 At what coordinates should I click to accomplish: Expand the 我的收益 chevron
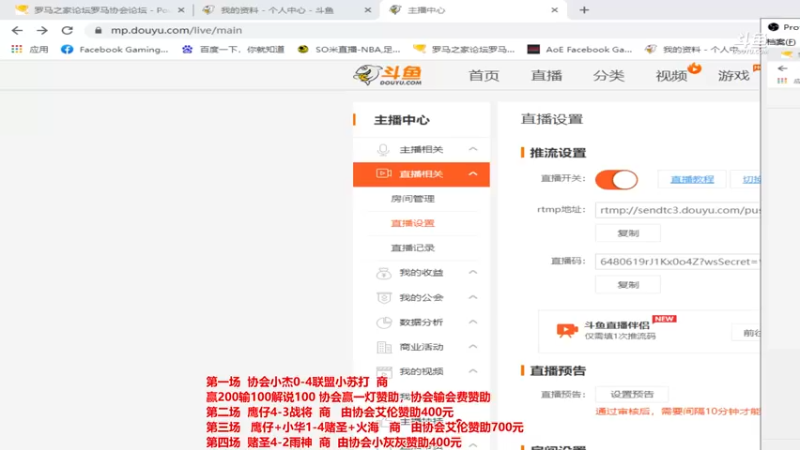pos(473,272)
